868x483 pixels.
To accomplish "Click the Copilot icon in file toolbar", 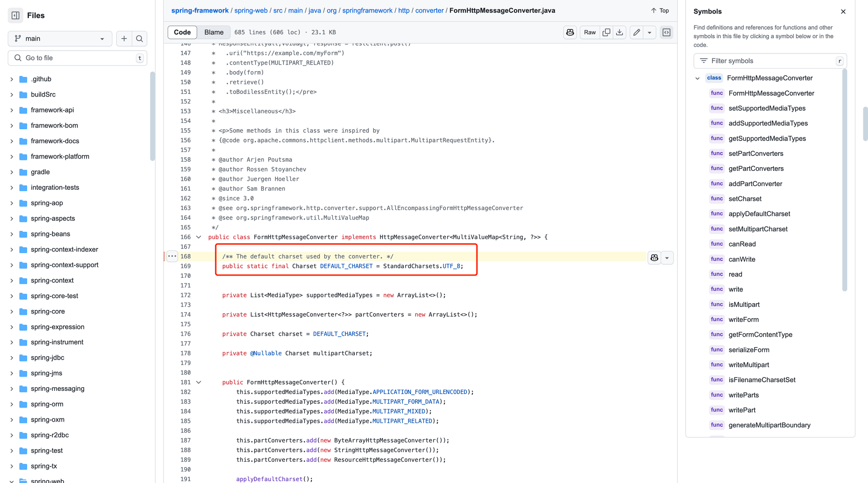I will (x=570, y=33).
